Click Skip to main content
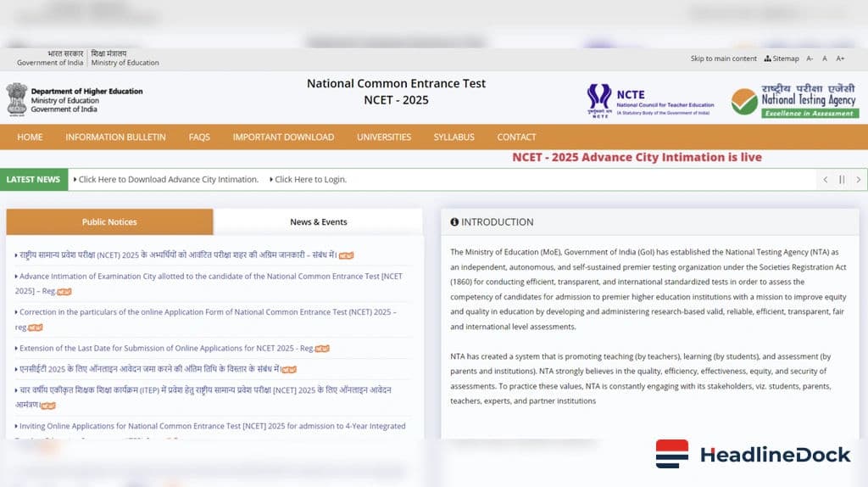The image size is (868, 487). tap(724, 59)
